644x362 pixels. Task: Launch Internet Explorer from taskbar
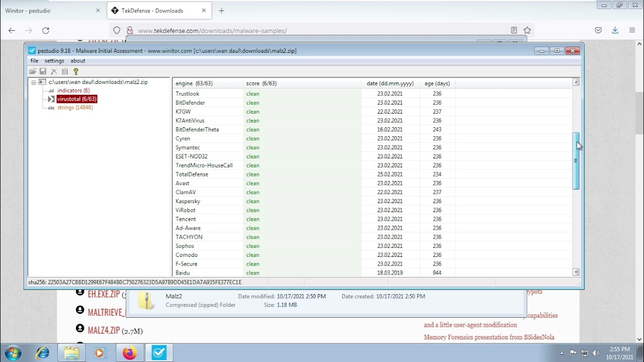click(x=43, y=353)
